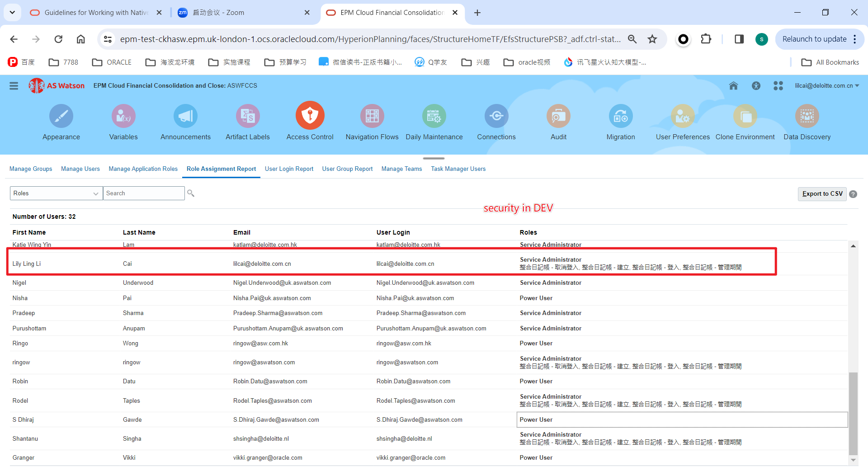Open the Artifact Labels icon
The height and width of the screenshot is (471, 868).
tap(248, 116)
